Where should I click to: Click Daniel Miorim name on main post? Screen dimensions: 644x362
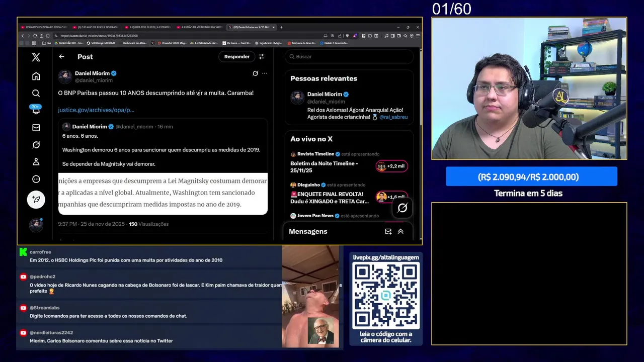tap(92, 73)
